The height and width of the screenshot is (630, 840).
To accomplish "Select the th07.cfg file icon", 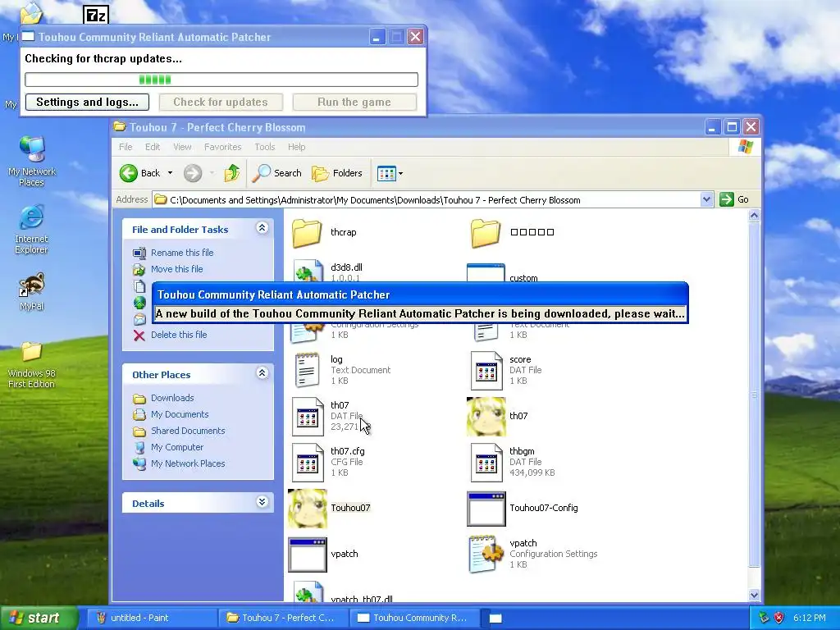I will (x=308, y=462).
